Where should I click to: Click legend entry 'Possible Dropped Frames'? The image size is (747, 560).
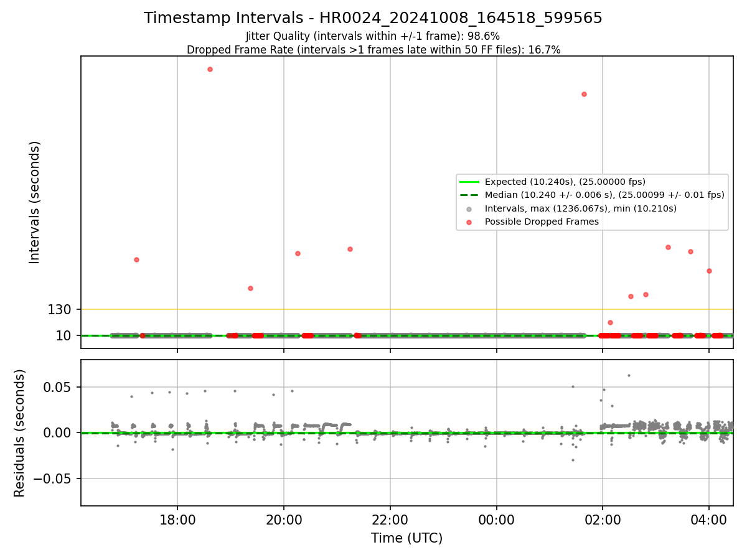[542, 222]
